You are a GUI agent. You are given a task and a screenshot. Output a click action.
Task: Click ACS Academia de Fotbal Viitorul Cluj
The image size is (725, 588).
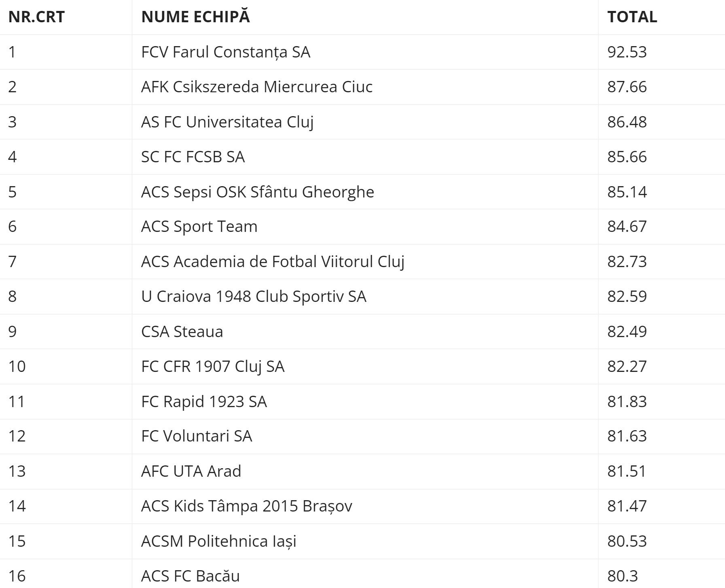click(273, 262)
